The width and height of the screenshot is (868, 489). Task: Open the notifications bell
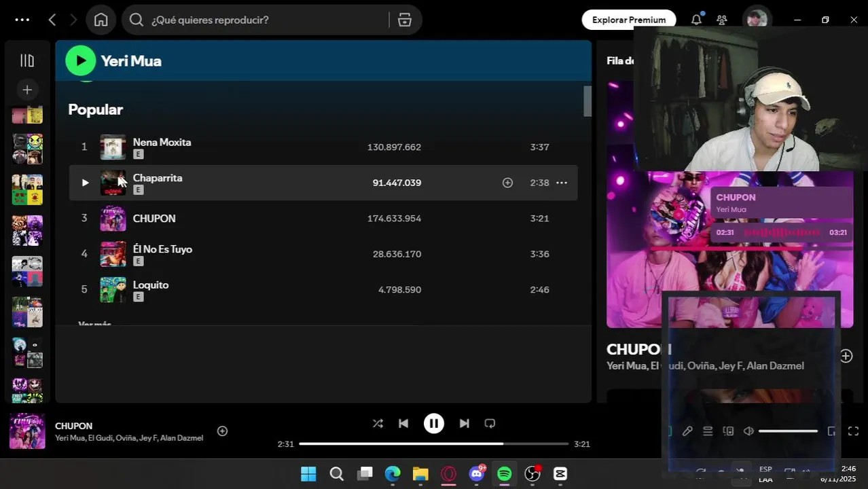[696, 20]
